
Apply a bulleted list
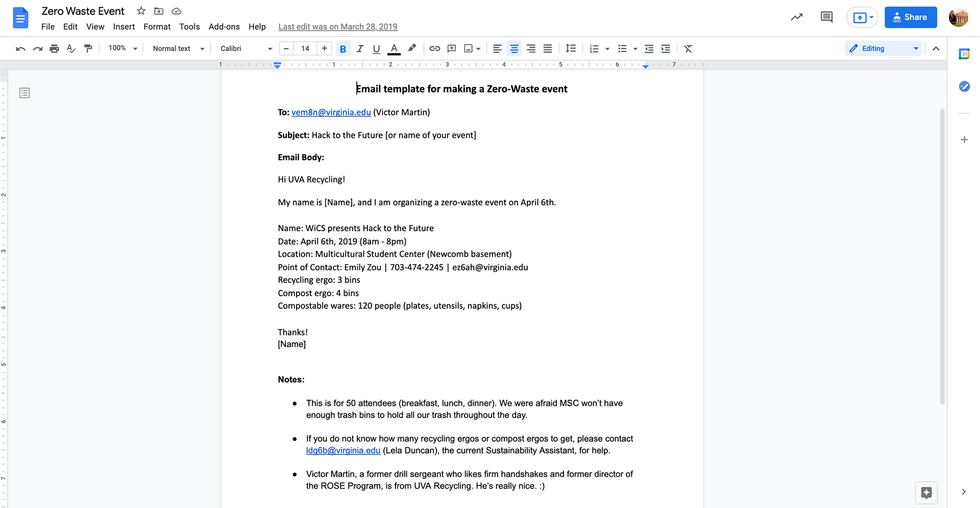622,49
